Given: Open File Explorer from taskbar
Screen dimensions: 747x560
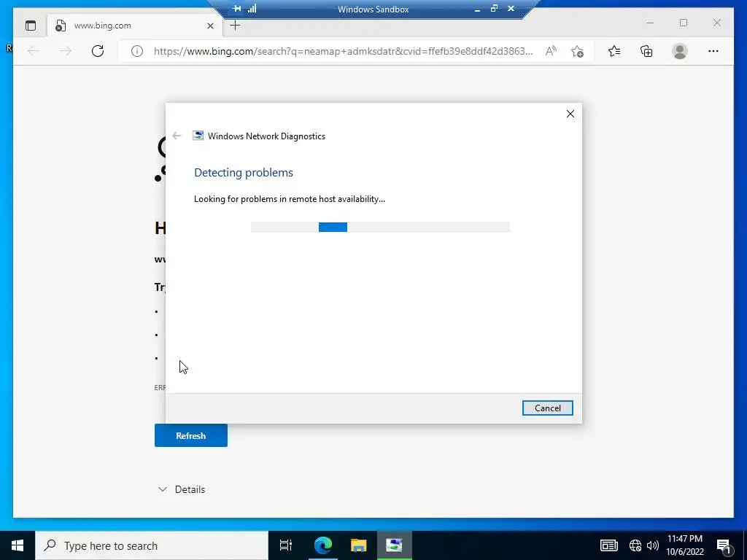Looking at the screenshot, I should [359, 545].
